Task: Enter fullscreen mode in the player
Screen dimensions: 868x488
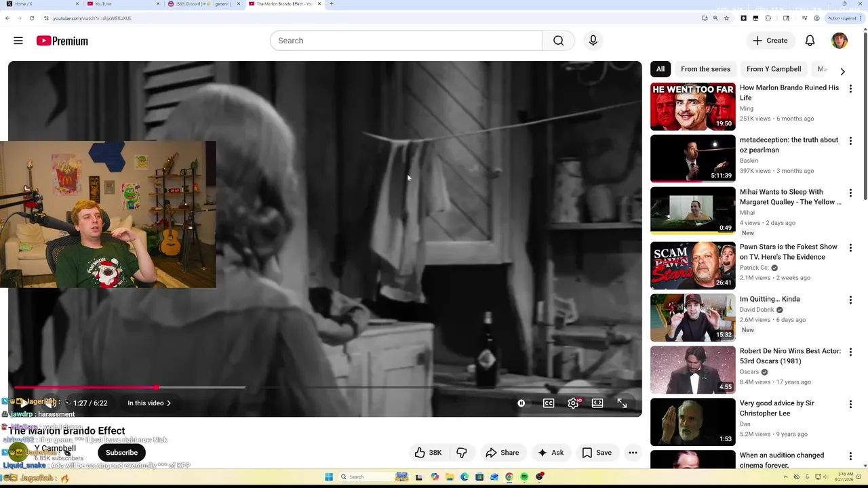Action: (622, 403)
